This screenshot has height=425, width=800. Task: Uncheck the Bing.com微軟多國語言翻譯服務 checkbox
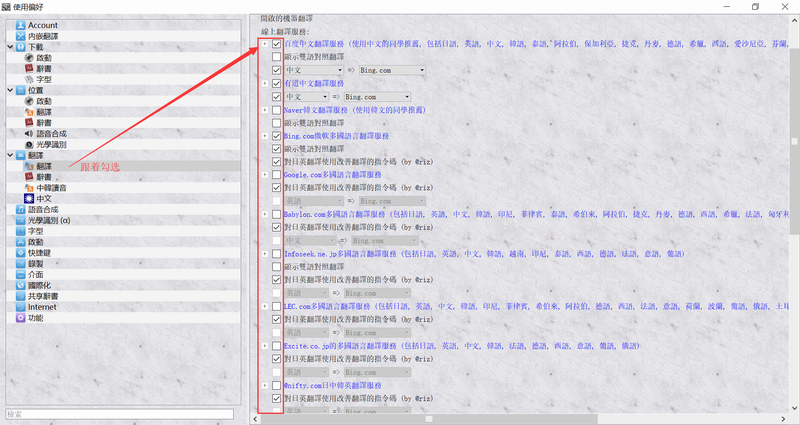[x=276, y=135]
